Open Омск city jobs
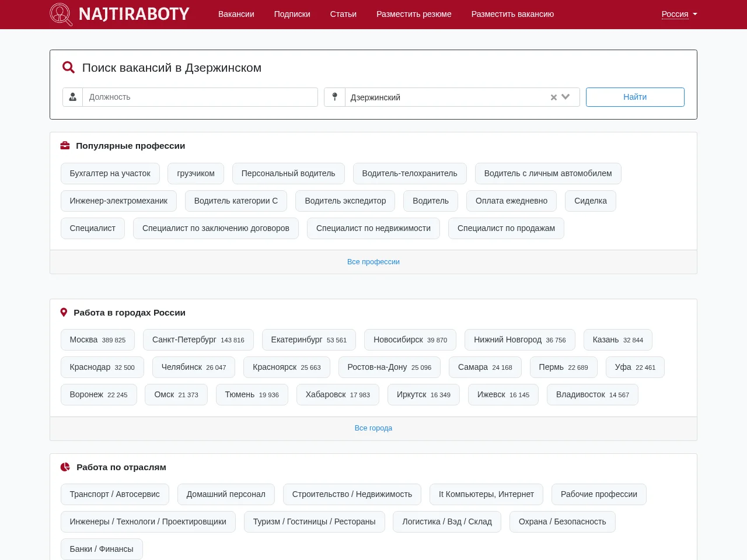747x560 pixels. coord(176,394)
